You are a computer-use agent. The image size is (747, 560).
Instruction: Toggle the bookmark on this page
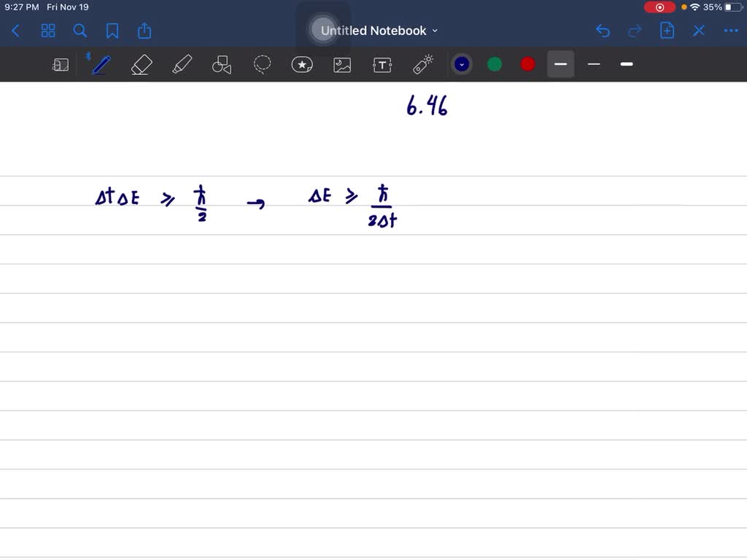point(112,31)
